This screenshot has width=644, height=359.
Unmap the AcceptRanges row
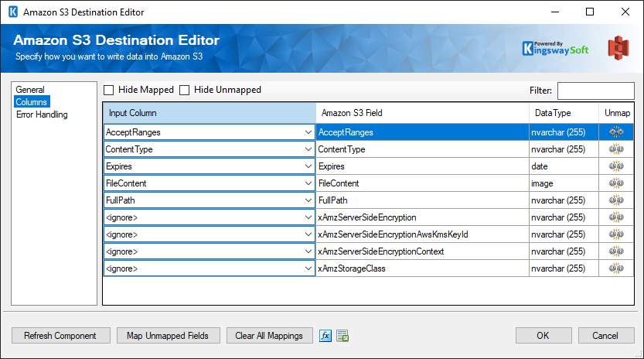pyautogui.click(x=616, y=132)
